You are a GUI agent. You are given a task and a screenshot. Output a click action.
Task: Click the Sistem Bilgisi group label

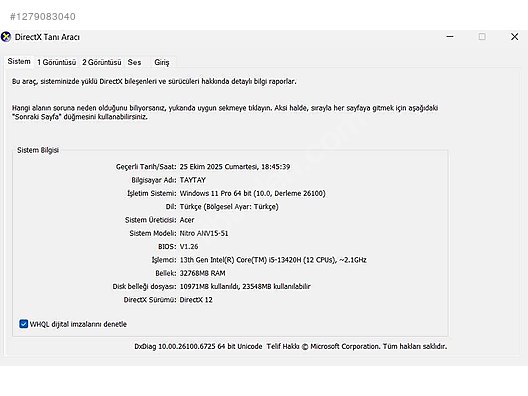click(38, 150)
